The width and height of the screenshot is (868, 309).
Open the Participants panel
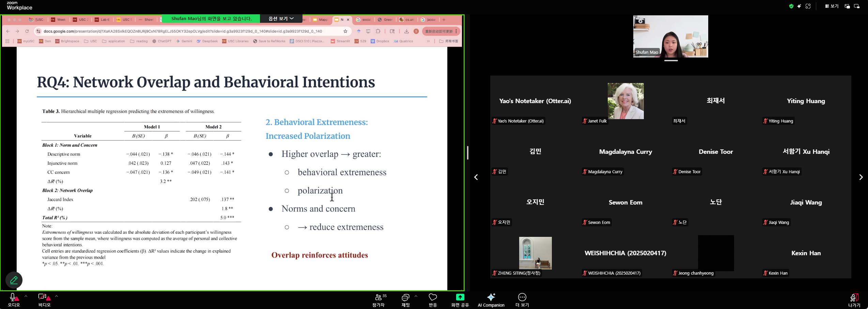(378, 300)
